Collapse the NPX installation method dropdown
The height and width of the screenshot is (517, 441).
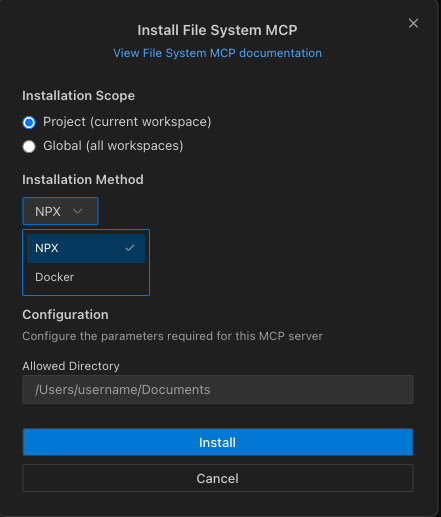tap(60, 211)
